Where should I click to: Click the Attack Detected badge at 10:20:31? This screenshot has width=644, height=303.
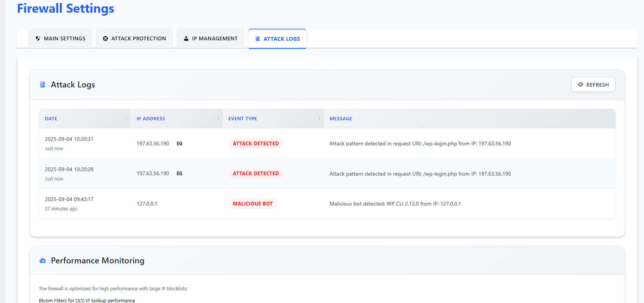point(256,143)
